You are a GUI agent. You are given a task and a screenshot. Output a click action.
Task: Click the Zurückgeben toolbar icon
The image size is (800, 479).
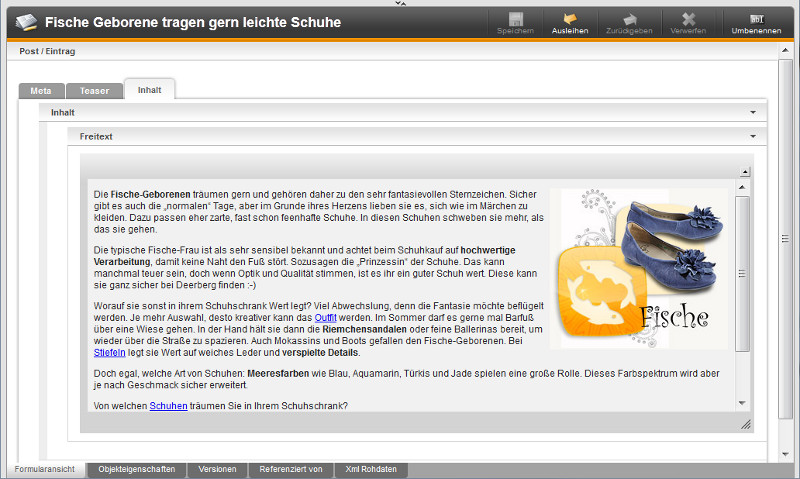pos(629,20)
